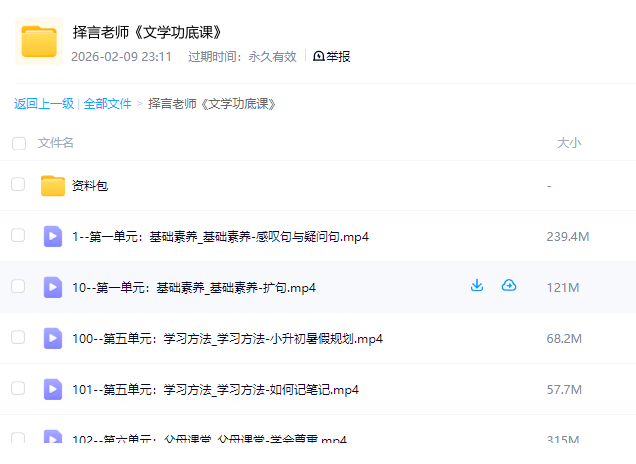The height and width of the screenshot is (464, 636).
Task: Select checkbox for 感叹句与疑问句.mp4
Action: pyautogui.click(x=18, y=236)
